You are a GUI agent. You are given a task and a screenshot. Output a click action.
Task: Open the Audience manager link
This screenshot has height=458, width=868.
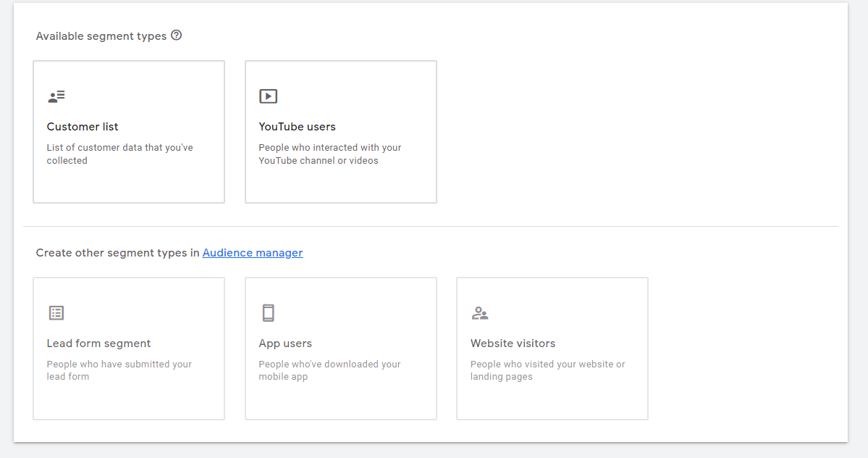coord(253,252)
